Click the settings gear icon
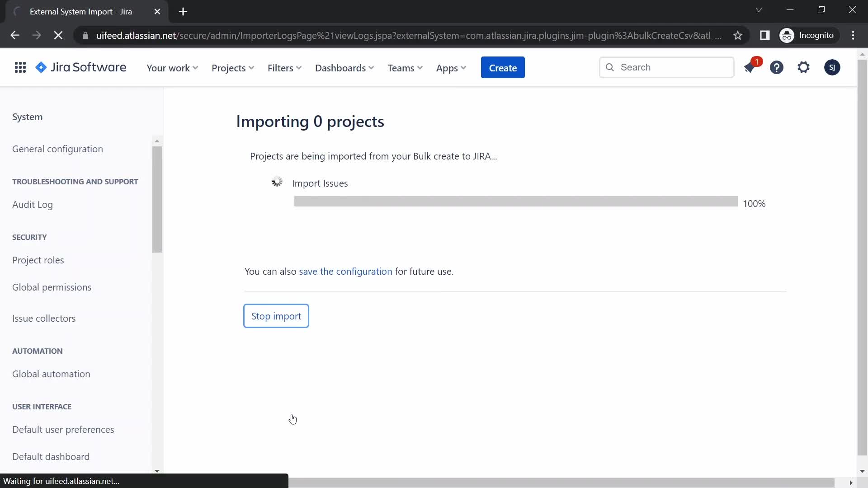This screenshot has height=488, width=868. (x=804, y=67)
